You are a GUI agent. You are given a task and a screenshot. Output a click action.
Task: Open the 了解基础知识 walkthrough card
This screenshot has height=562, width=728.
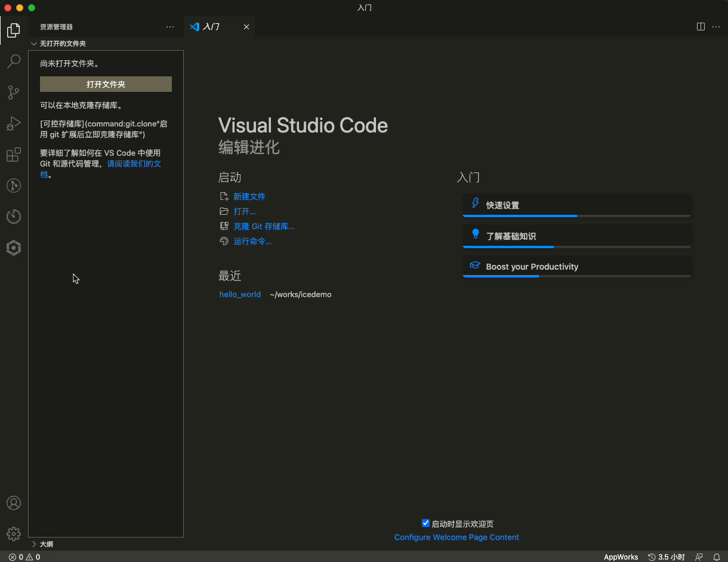click(577, 236)
